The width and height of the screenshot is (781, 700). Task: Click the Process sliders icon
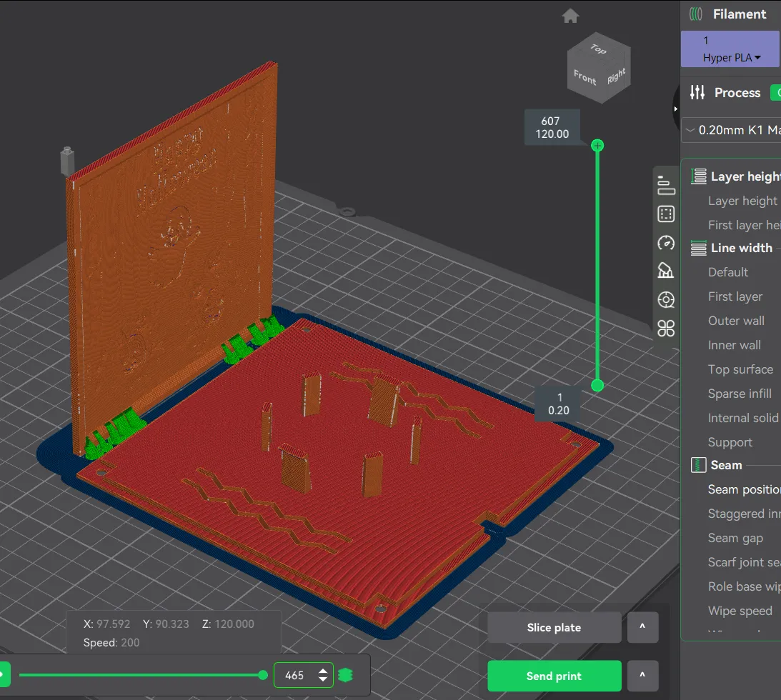[697, 92]
